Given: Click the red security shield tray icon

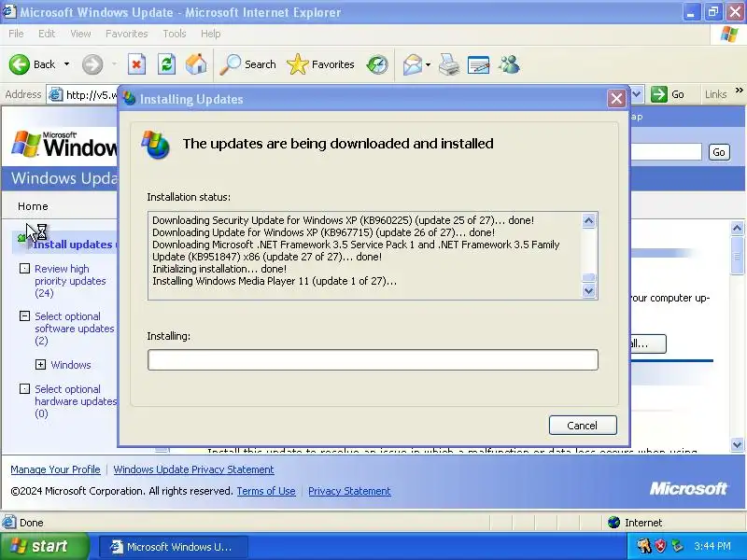Looking at the screenshot, I should (x=660, y=546).
